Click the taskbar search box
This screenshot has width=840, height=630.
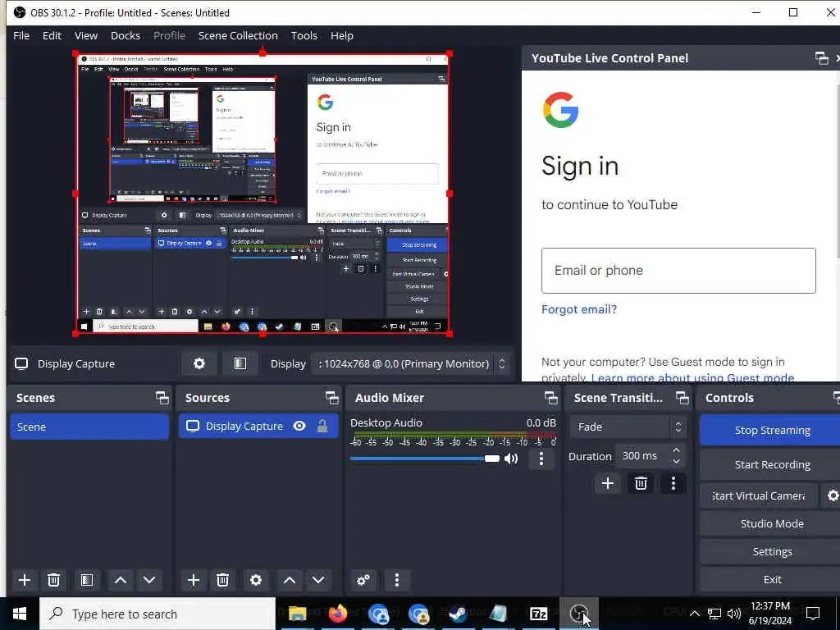[x=157, y=614]
